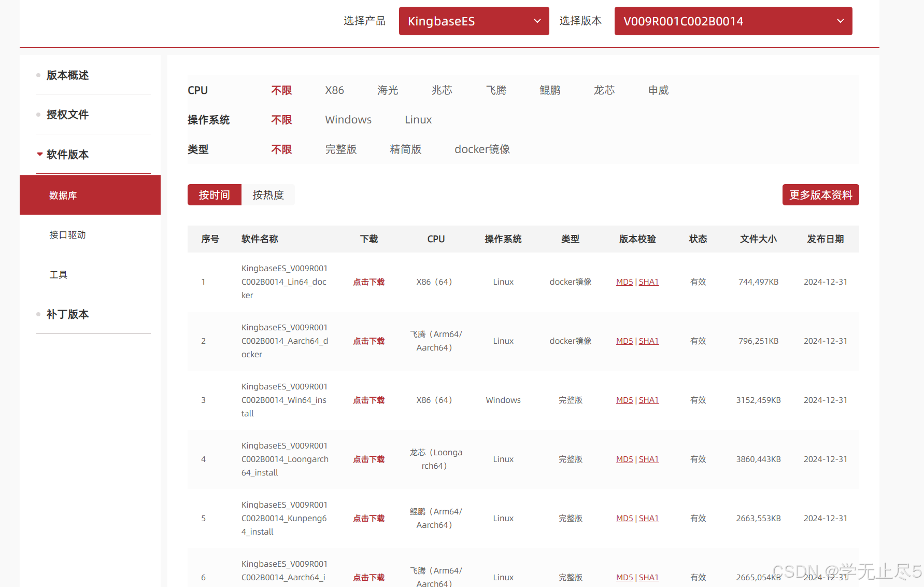Click the 发布日期 column header
The height and width of the screenshot is (587, 924).
tap(825, 239)
